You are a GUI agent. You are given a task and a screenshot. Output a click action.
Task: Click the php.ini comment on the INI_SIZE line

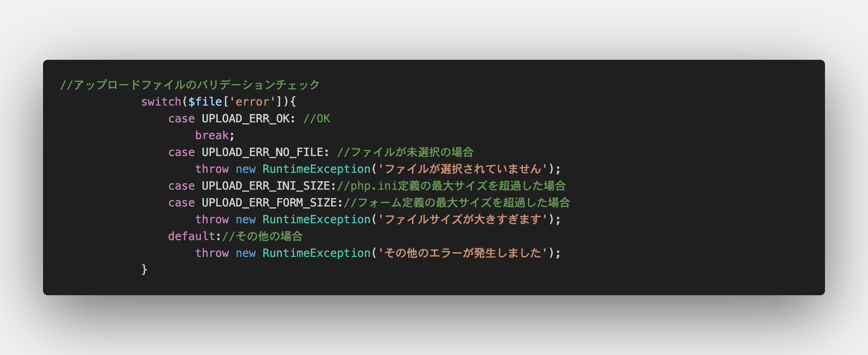point(451,186)
